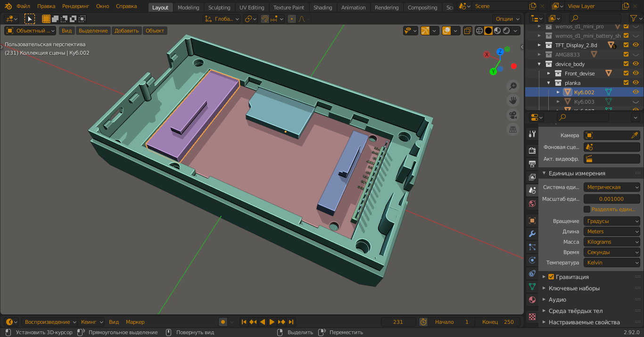
Task: Click the eyedropper next to Камера field
Action: click(635, 135)
